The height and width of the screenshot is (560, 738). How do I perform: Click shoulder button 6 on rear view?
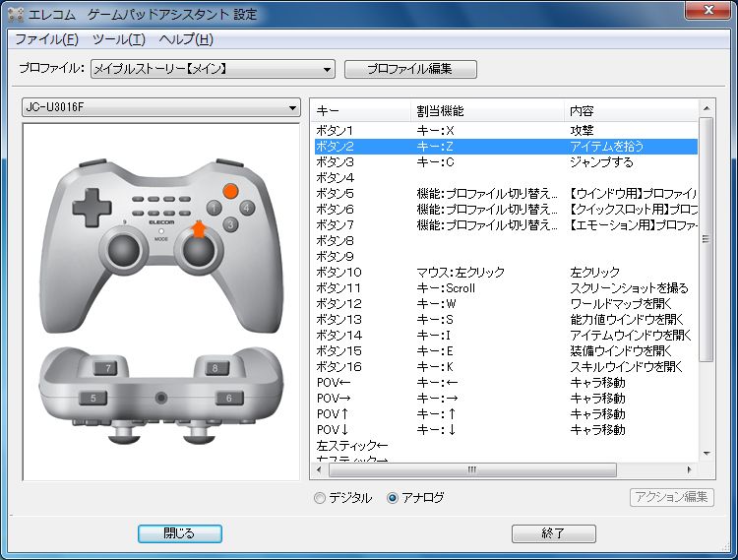click(229, 398)
